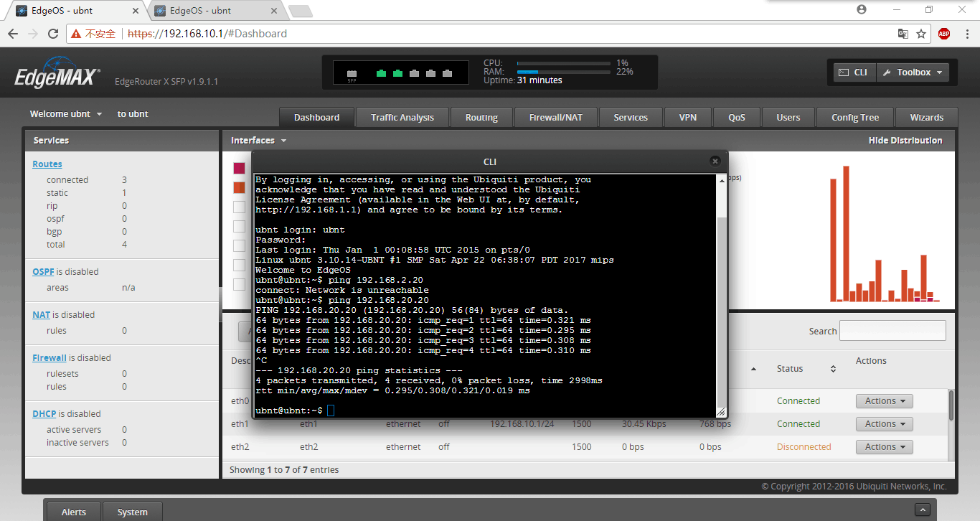Click the DHCP link

44,414
